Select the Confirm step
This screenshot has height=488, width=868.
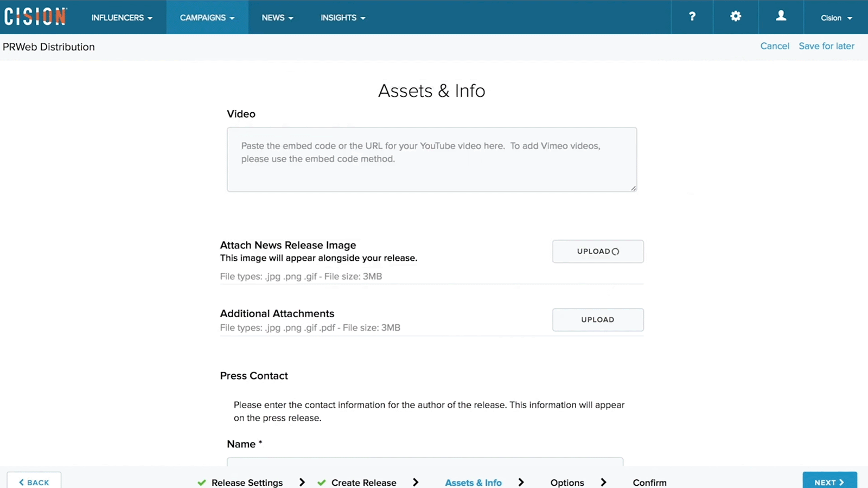tap(649, 482)
